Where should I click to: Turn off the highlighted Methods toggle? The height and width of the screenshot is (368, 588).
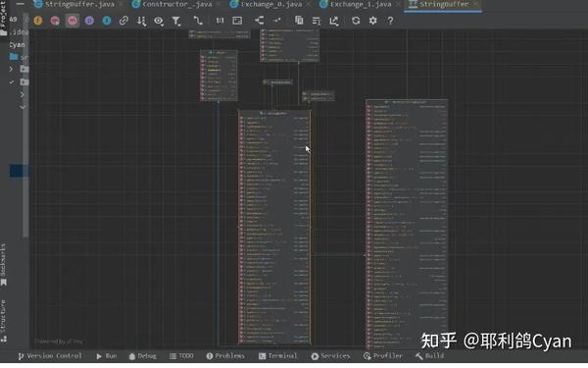[x=73, y=21]
